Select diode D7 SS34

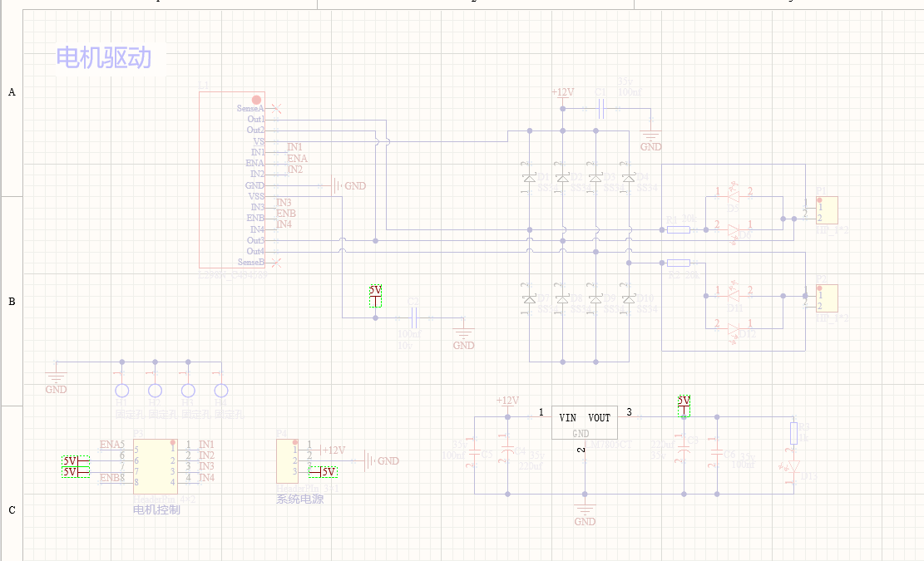coord(529,299)
